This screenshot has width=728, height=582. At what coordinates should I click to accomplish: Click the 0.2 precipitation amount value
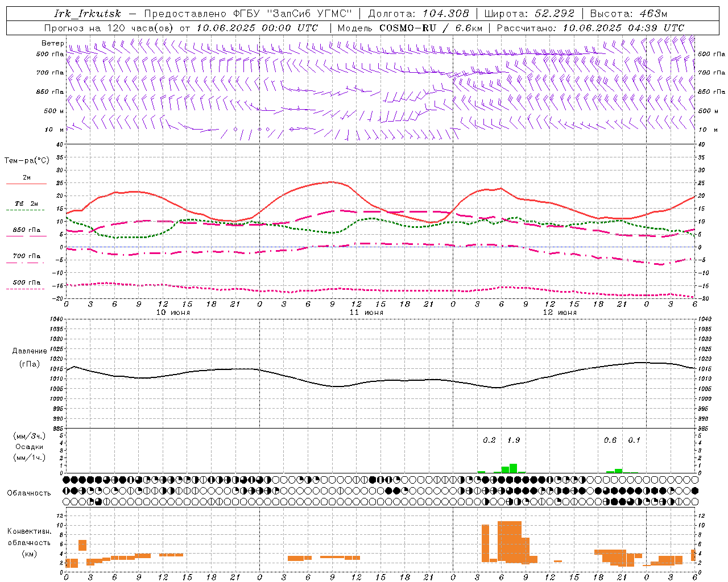489,440
